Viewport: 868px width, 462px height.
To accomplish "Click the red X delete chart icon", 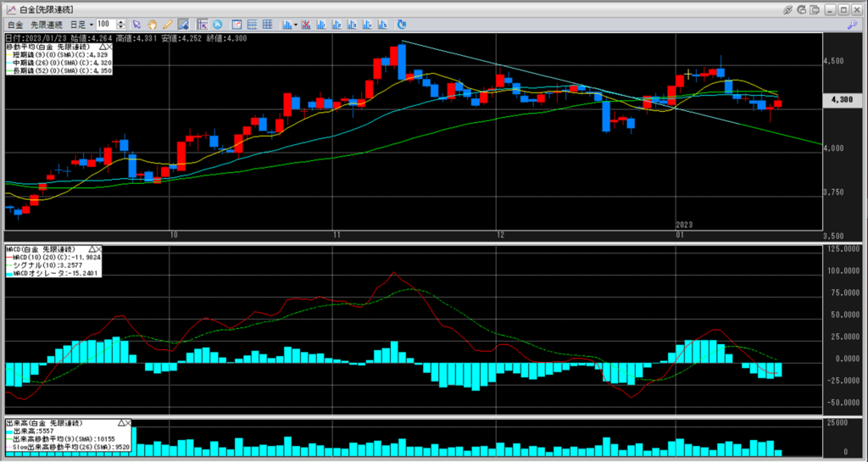I will [305, 25].
